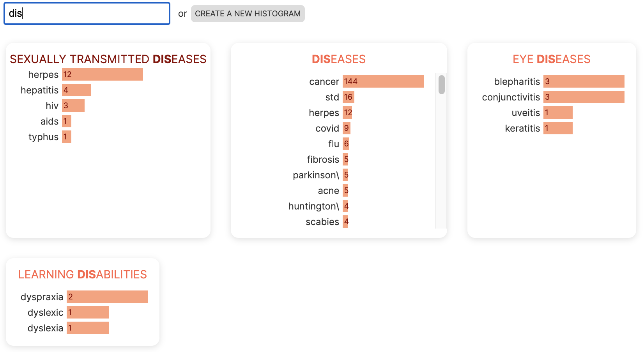Select the uveitis bar in Eye Diseases
Viewport: 644px width, 352px height.
point(558,113)
